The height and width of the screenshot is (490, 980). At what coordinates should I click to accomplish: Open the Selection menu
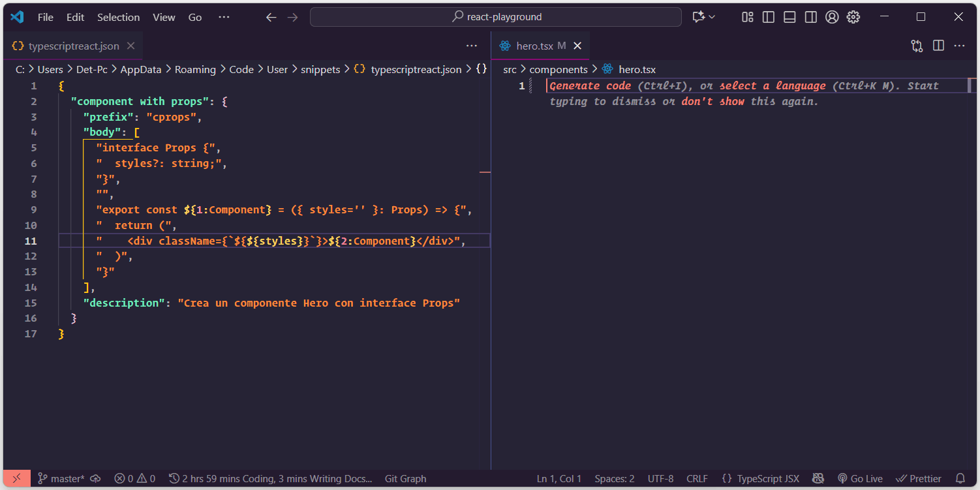pyautogui.click(x=118, y=17)
